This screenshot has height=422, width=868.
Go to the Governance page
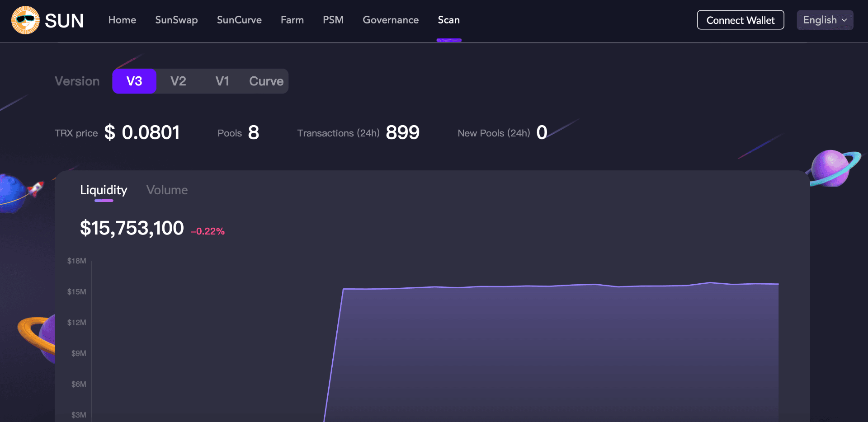[391, 20]
